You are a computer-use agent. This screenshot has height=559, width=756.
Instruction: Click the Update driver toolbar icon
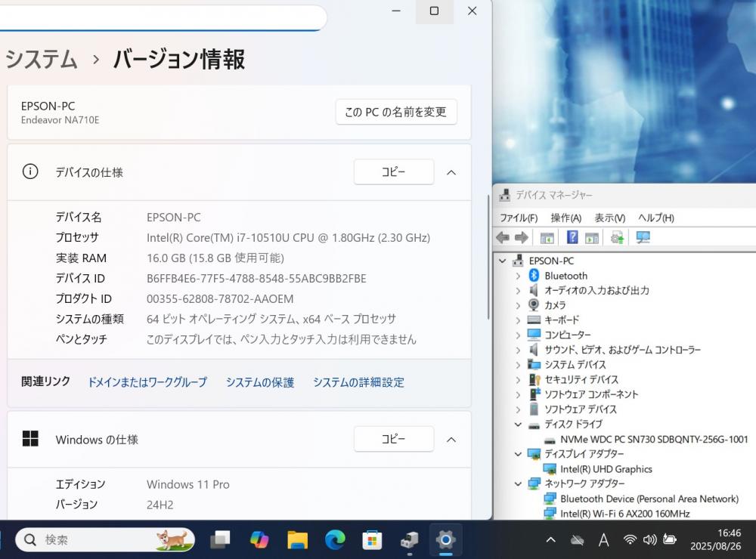coord(617,237)
